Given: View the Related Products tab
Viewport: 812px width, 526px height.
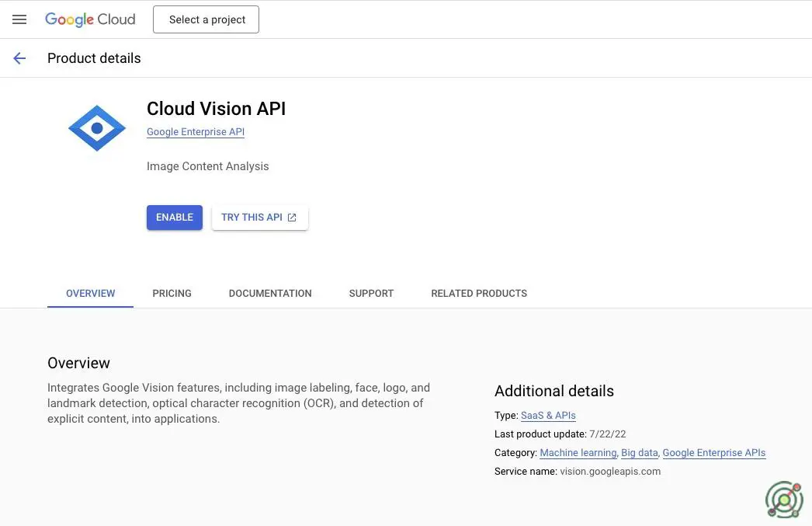Looking at the screenshot, I should click(x=479, y=294).
